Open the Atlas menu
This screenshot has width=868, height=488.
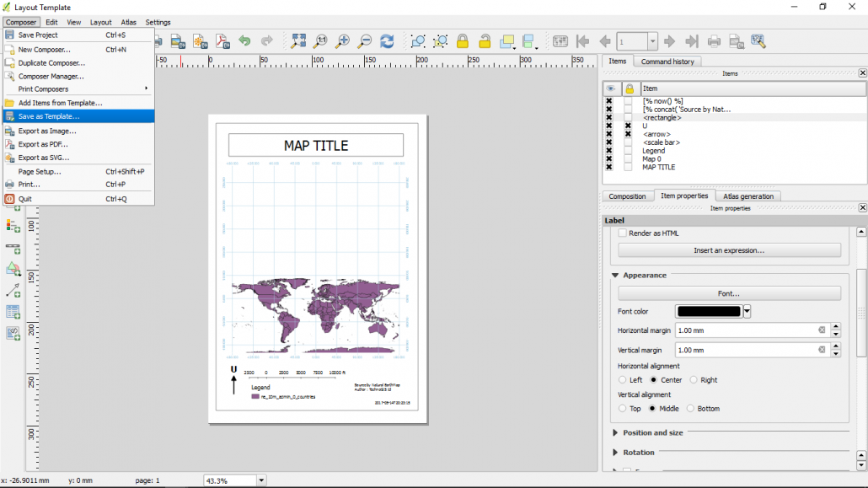[x=128, y=22]
